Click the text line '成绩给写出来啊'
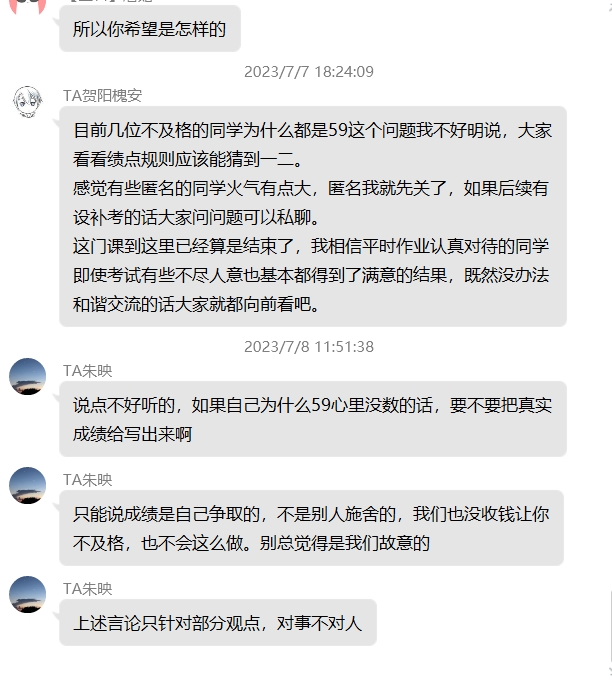Screen dimensions: 612x680 click(132, 434)
